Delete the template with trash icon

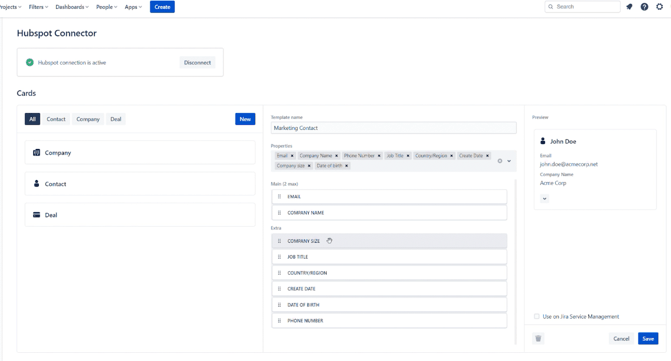point(538,339)
